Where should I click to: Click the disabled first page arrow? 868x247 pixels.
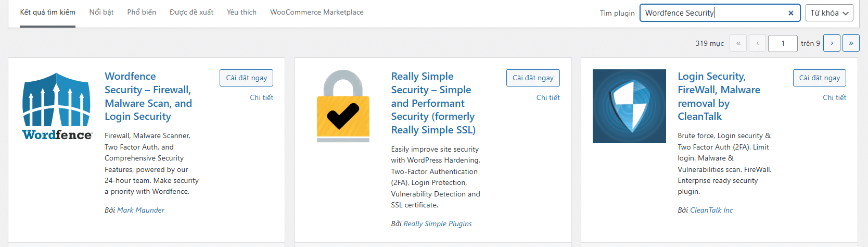[x=738, y=43]
